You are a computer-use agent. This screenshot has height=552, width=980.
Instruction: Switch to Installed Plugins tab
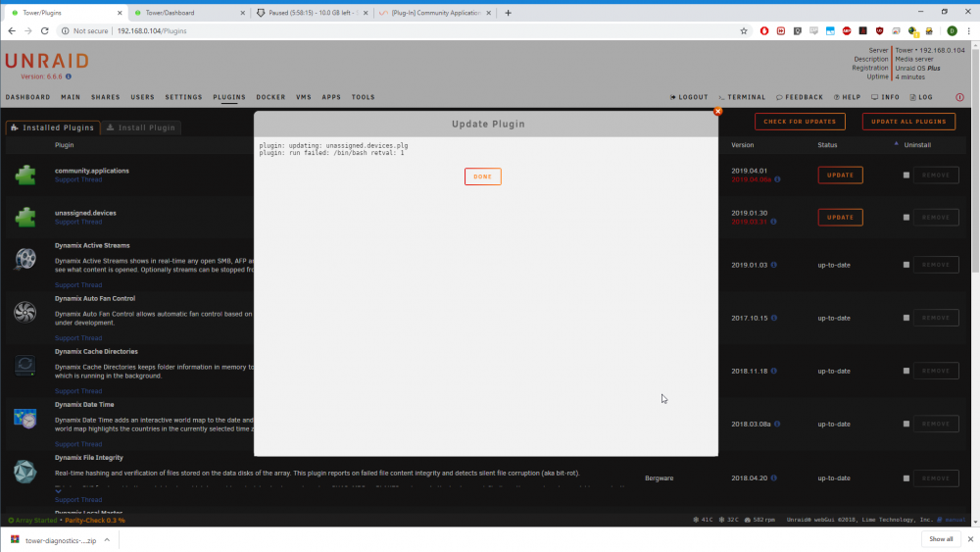click(53, 127)
